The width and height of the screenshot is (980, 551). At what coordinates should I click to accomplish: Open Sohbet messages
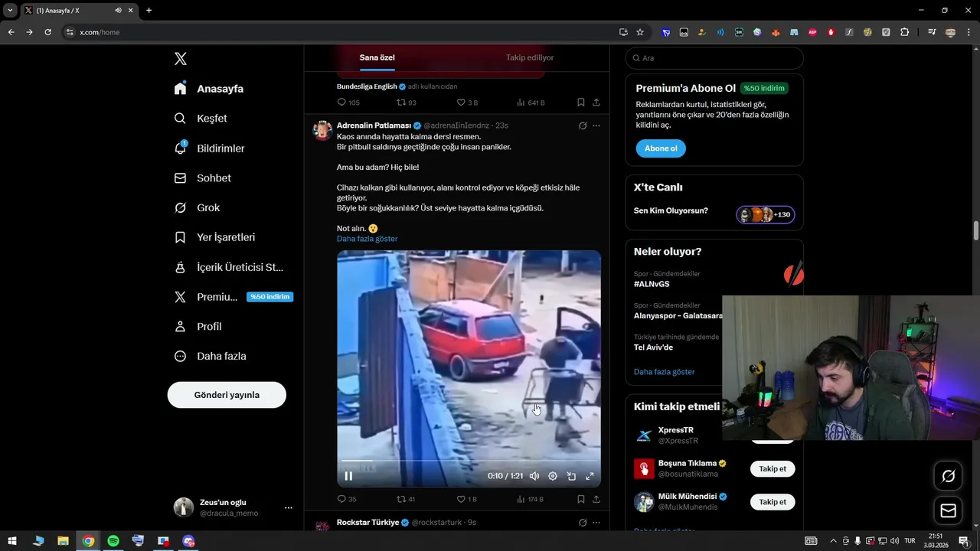pos(202,178)
